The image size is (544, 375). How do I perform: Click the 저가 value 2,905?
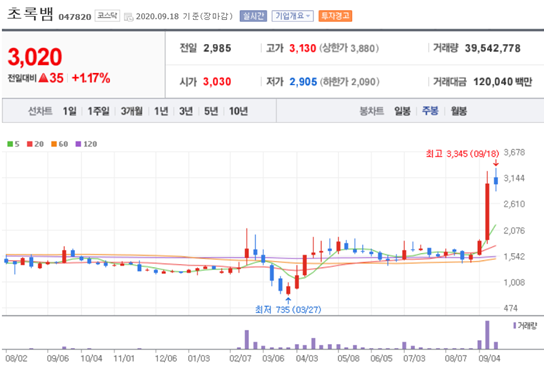[x=303, y=82]
